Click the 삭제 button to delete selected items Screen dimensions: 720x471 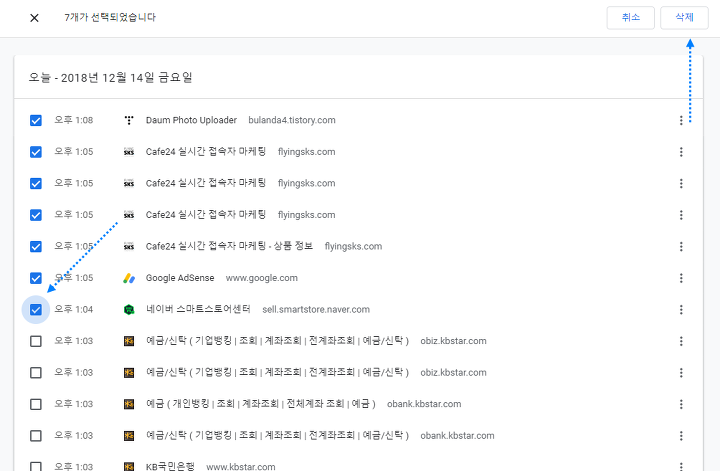(684, 17)
